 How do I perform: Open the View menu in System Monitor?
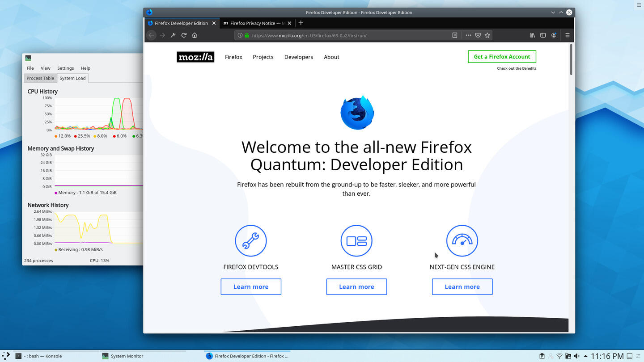pos(46,68)
